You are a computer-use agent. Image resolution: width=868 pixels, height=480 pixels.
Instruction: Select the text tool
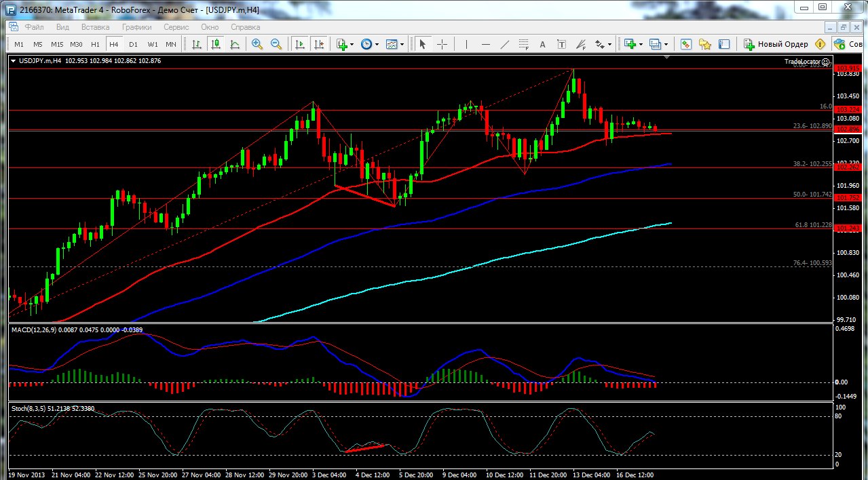point(542,44)
